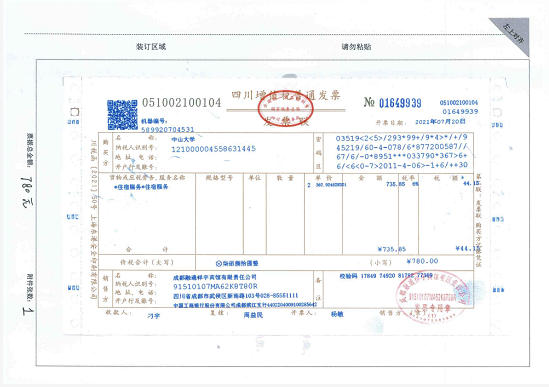Viewport: 549px width, 387px height.
Task: Click the small square mark on the left perforation margin
Action: coord(75,112)
